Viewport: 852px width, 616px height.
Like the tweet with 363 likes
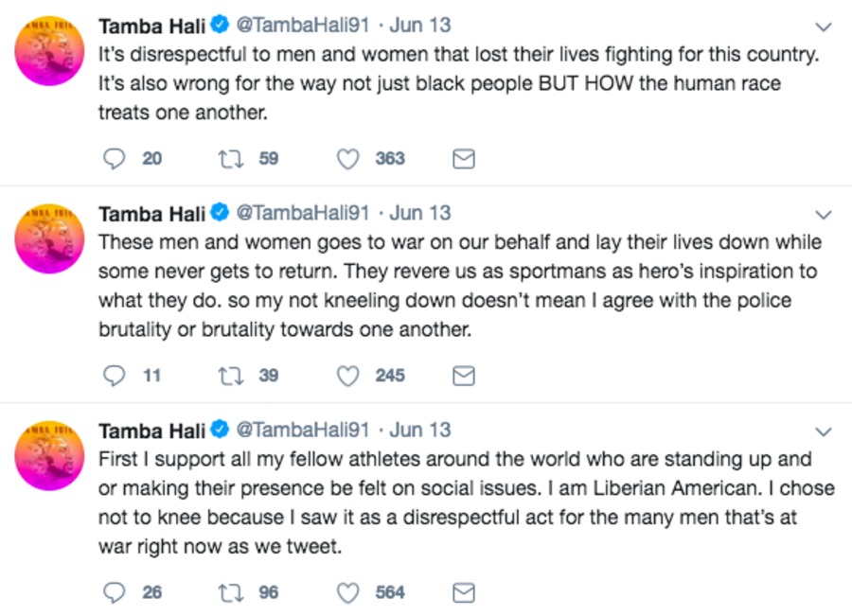click(x=347, y=159)
